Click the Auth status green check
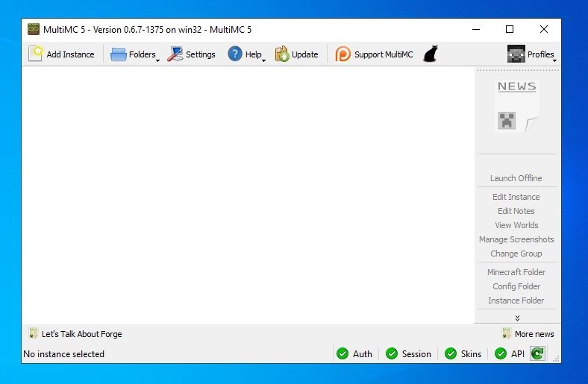This screenshot has width=588, height=384. [x=343, y=353]
